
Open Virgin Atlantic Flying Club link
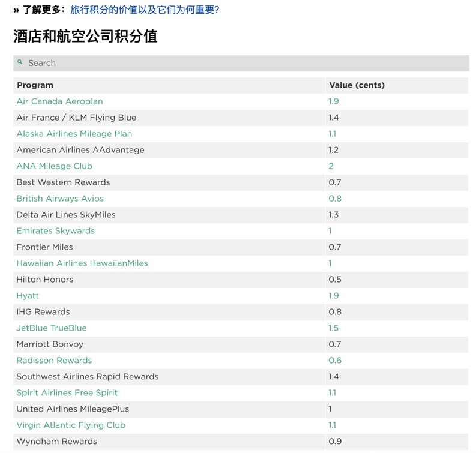pos(71,425)
